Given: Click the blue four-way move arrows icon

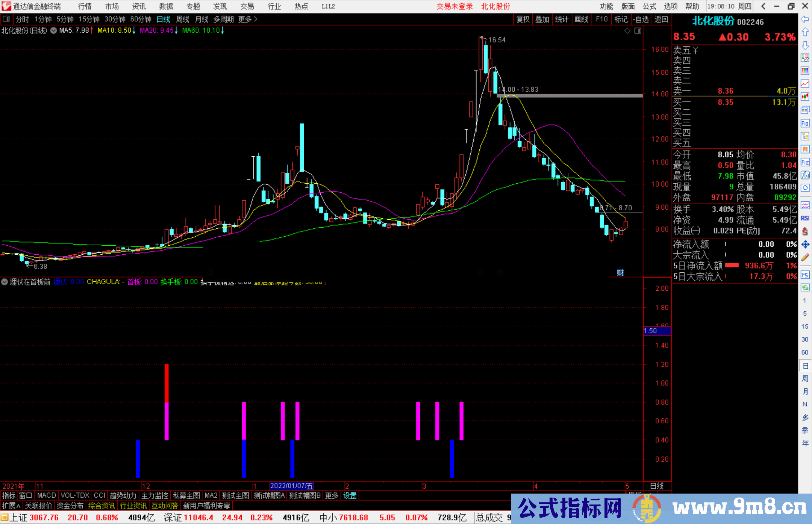Looking at the screenshot, I should [805, 245].
